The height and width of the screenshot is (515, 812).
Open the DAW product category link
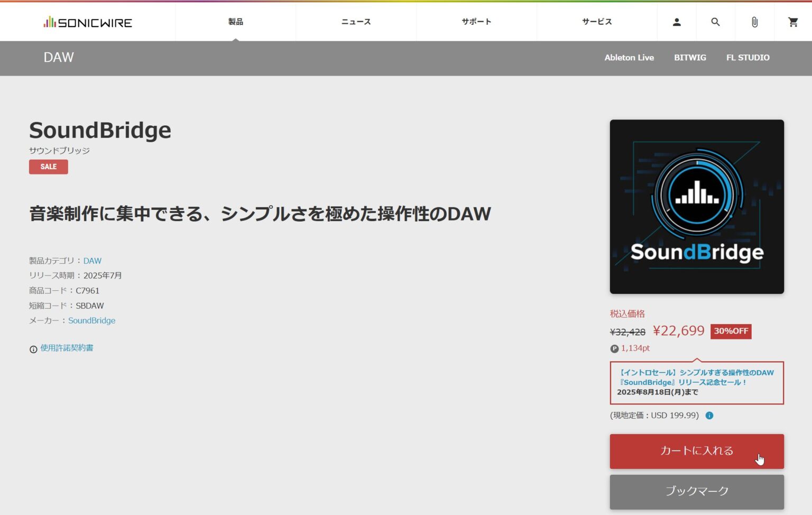pyautogui.click(x=93, y=261)
